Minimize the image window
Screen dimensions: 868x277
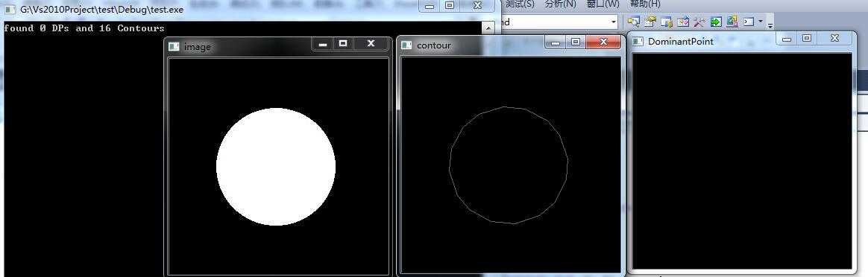click(x=323, y=44)
